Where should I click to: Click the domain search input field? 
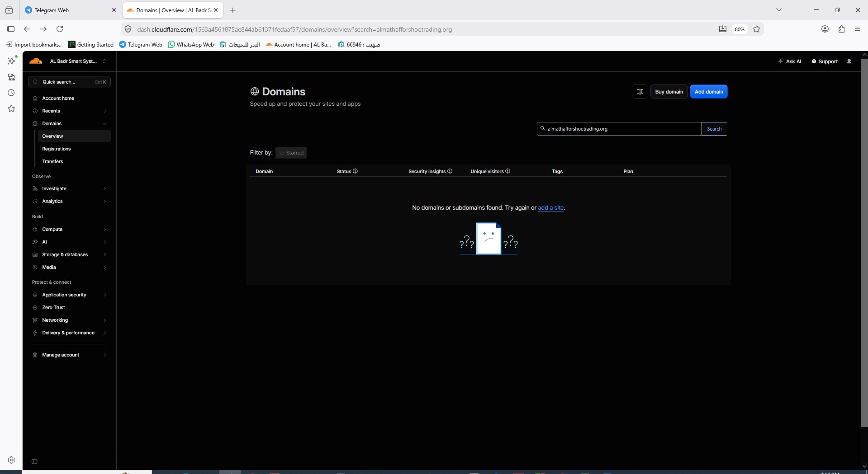point(619,129)
